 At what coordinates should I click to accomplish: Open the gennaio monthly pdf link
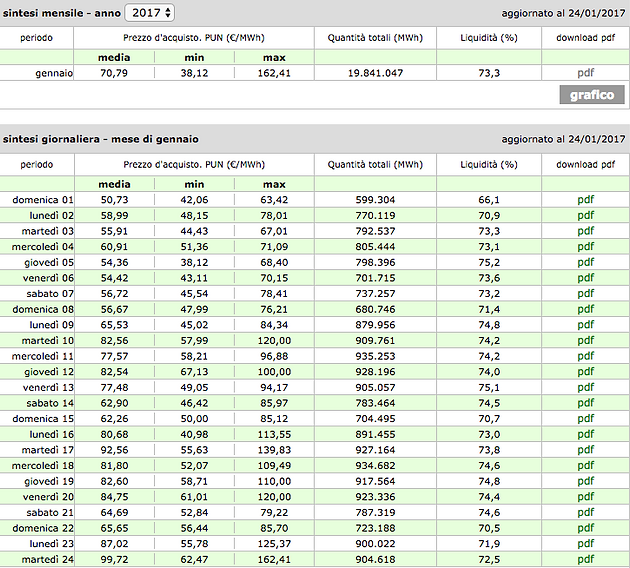(585, 73)
